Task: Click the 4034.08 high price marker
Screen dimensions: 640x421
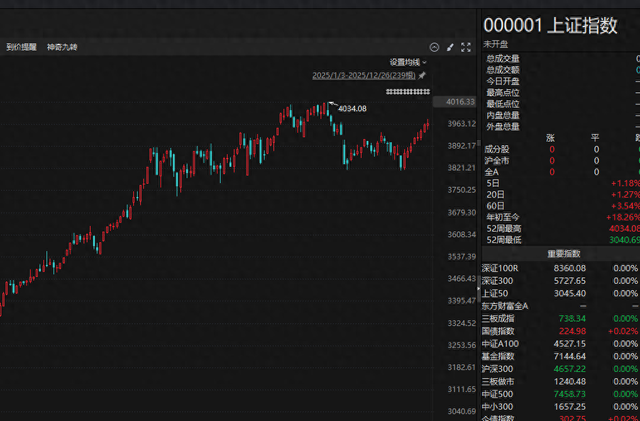Action: point(352,108)
